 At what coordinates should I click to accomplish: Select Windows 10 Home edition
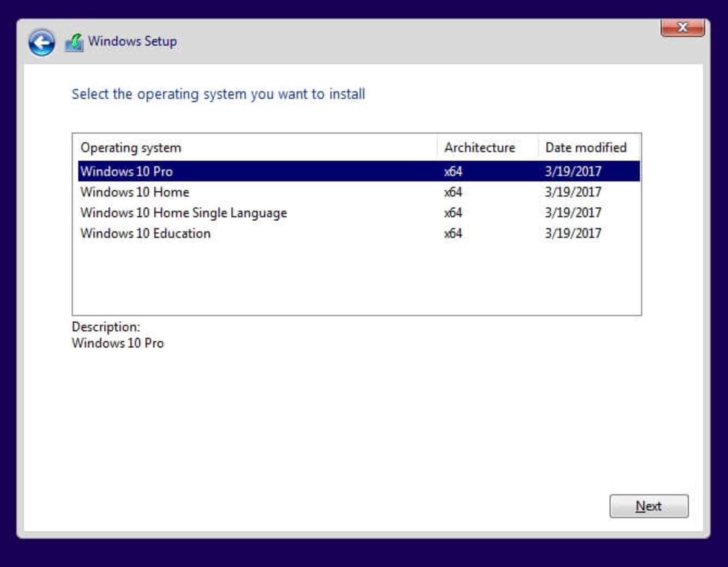[359, 192]
